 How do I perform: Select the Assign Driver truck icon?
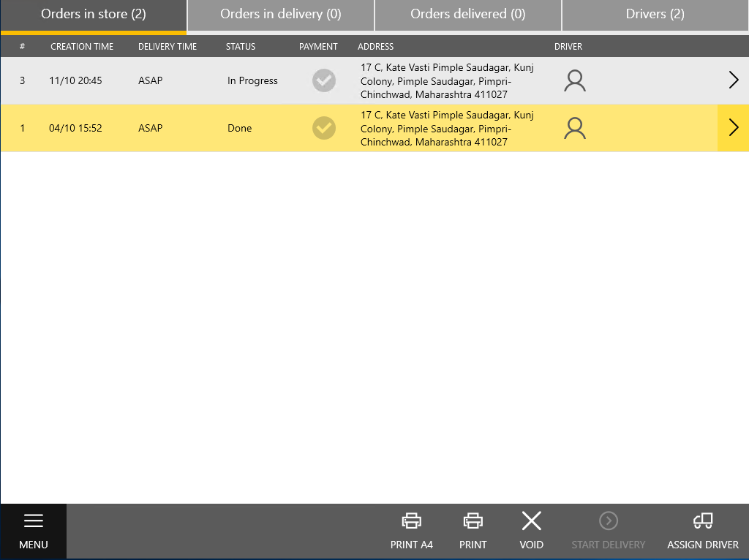(x=702, y=521)
